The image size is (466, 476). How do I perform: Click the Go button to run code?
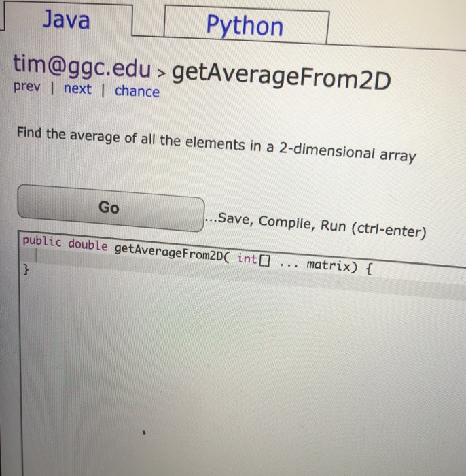pyautogui.click(x=111, y=207)
